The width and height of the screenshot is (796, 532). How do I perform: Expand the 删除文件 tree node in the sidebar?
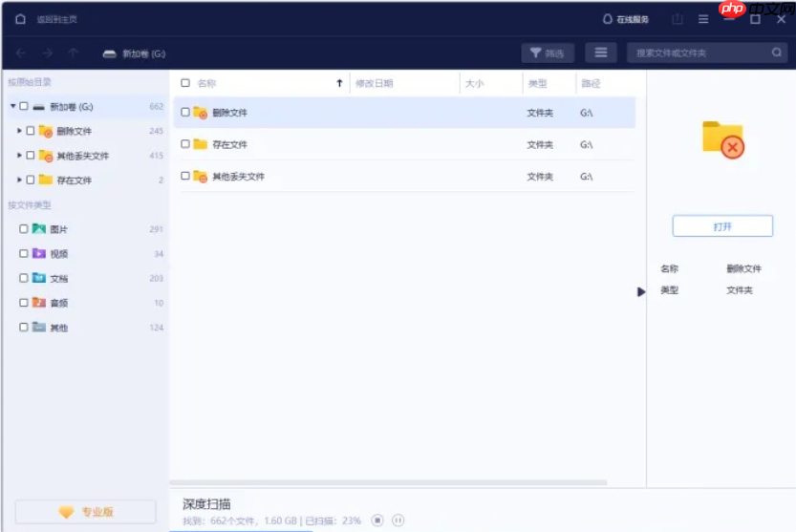[x=19, y=131]
